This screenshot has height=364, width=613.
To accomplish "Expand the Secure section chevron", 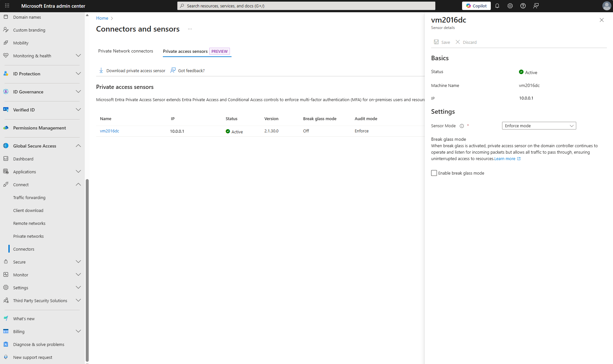I will [x=78, y=262].
